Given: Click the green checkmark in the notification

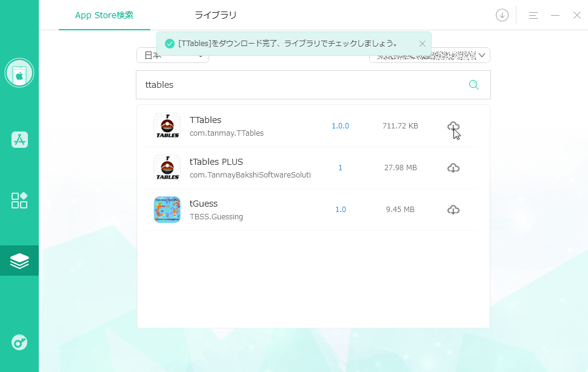Looking at the screenshot, I should [x=170, y=44].
